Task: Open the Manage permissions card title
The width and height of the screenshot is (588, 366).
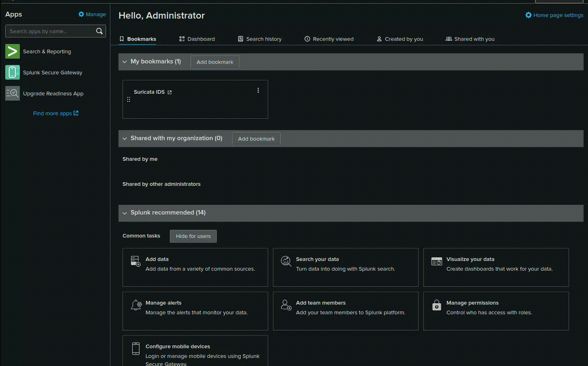Action: [472, 303]
